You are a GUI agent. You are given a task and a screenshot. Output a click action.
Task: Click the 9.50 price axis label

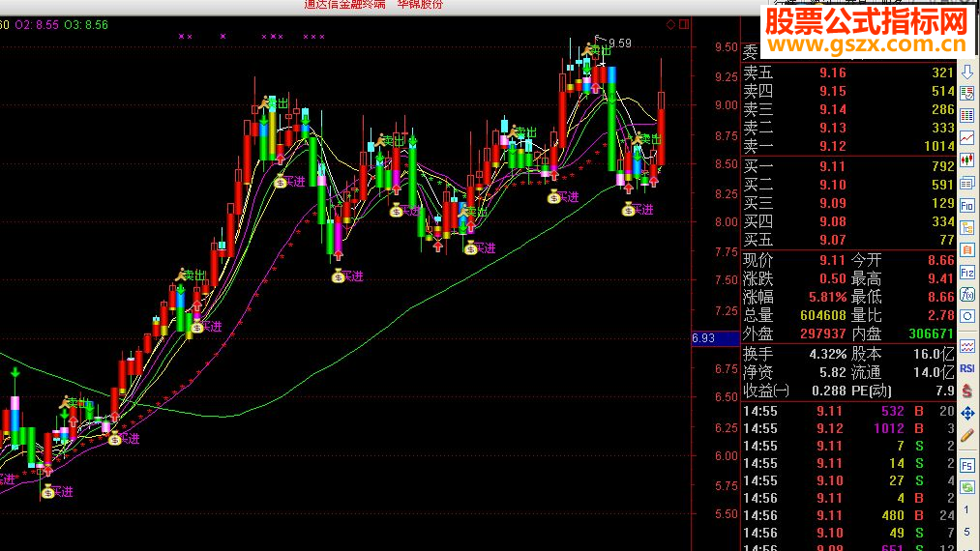(727, 47)
